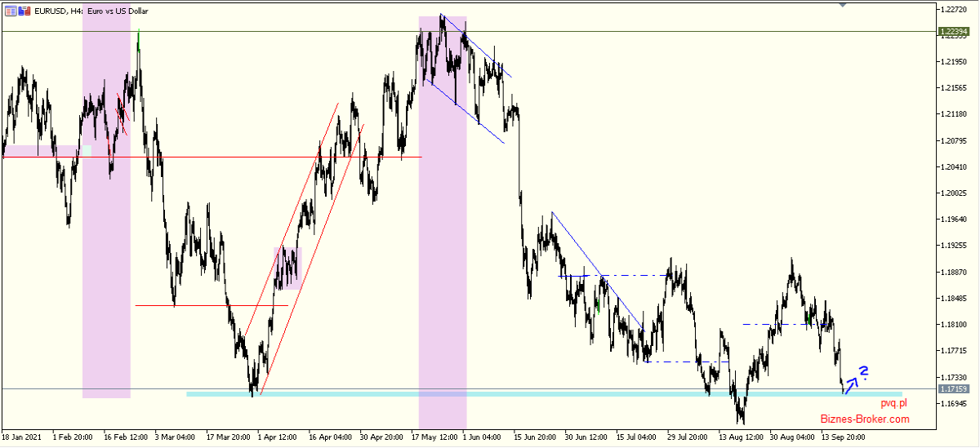The width and height of the screenshot is (980, 448).
Task: Select the 1.17159 current price label
Action: [954, 390]
